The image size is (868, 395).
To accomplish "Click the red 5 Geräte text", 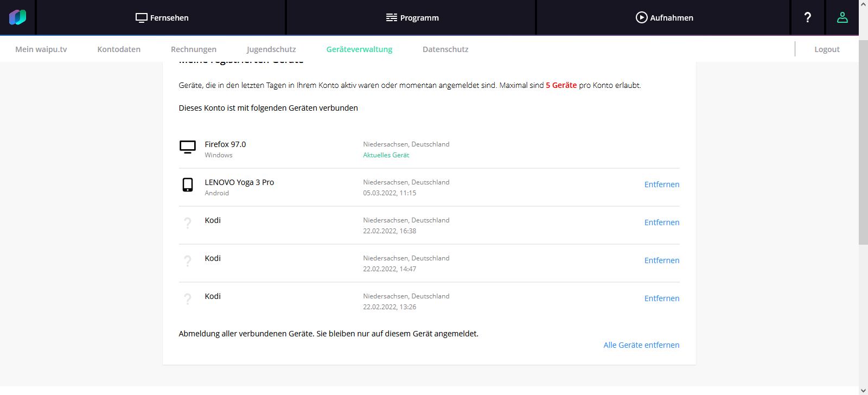I will click(x=561, y=85).
